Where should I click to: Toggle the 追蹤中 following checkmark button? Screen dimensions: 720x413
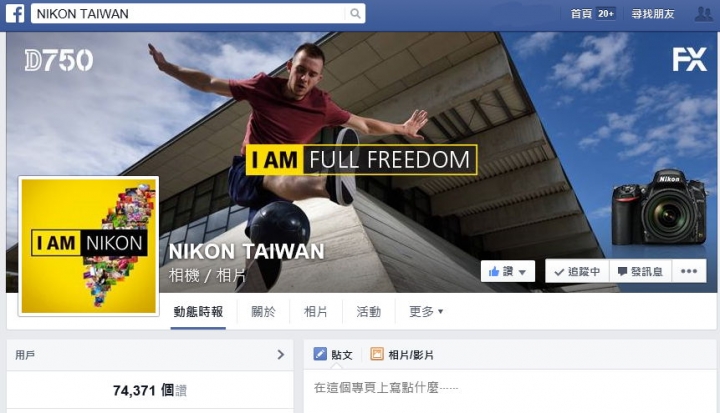577,271
